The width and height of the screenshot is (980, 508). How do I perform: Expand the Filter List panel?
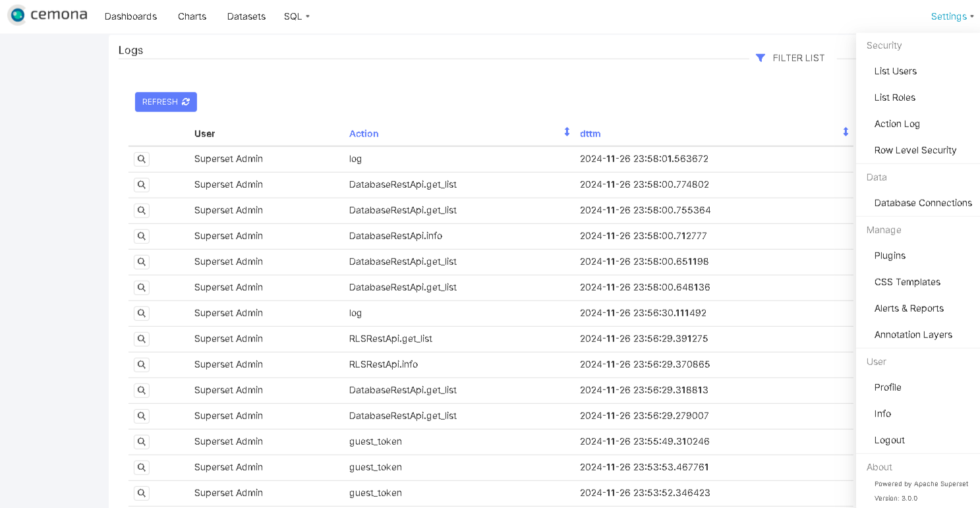tap(798, 58)
